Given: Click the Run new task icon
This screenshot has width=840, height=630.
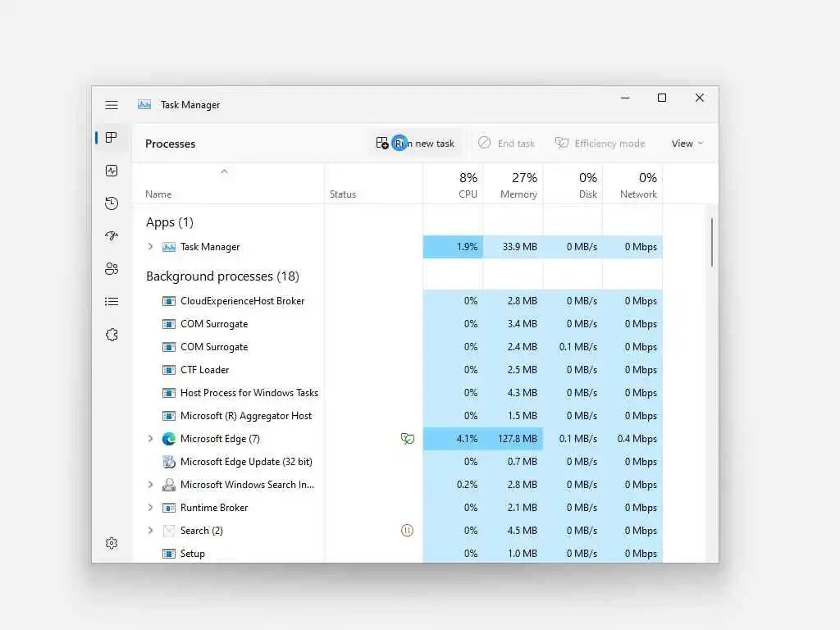Looking at the screenshot, I should (382, 143).
